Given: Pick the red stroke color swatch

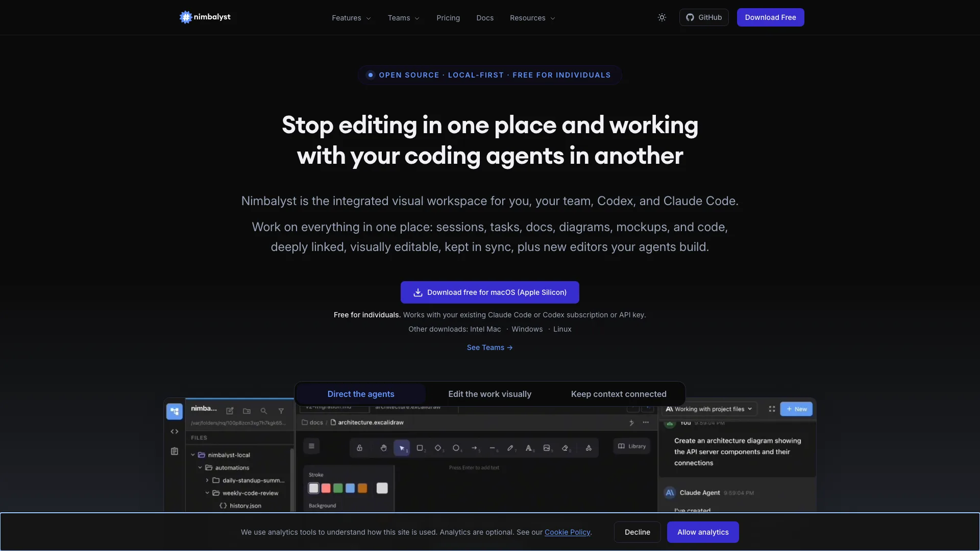Looking at the screenshot, I should pos(326,488).
